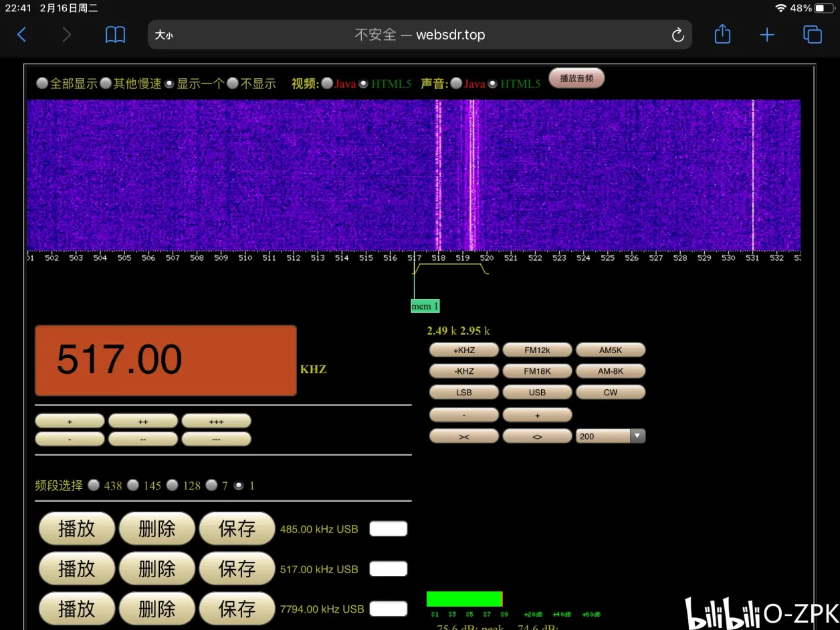
Task: Click the text field beside 485.00 kHz USB
Action: pos(389,529)
